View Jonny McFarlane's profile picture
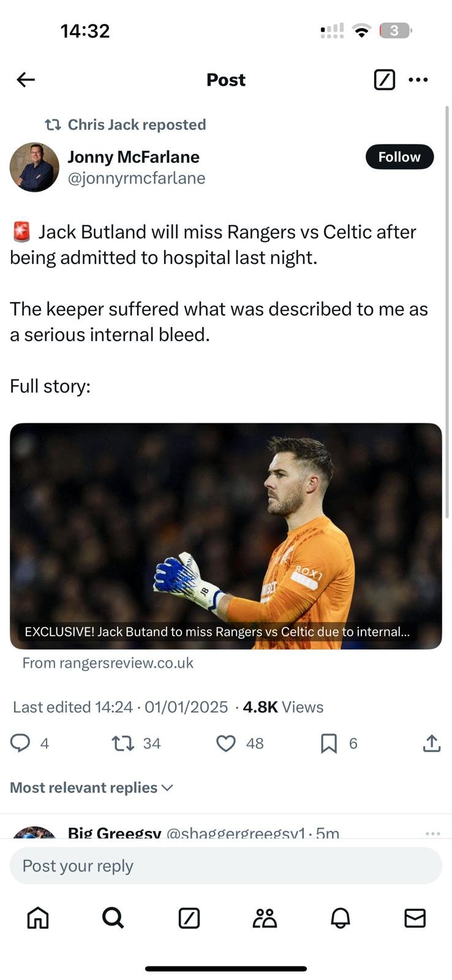452x980 pixels. pyautogui.click(x=34, y=167)
